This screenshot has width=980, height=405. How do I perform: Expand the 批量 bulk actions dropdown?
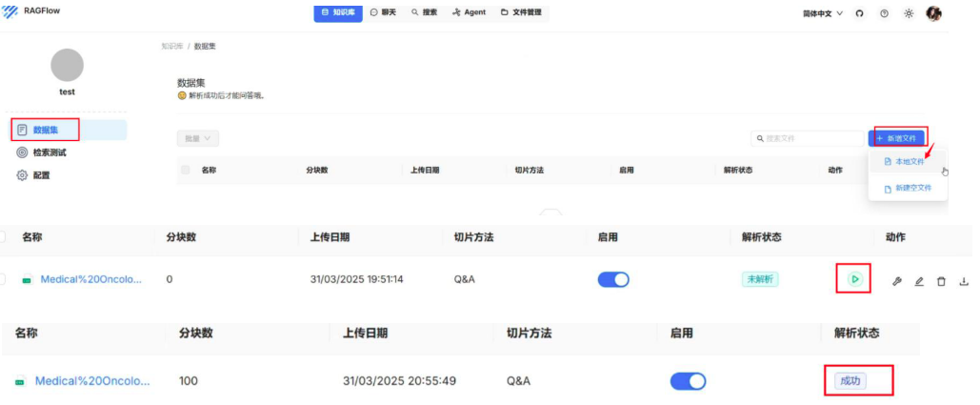[x=198, y=138]
